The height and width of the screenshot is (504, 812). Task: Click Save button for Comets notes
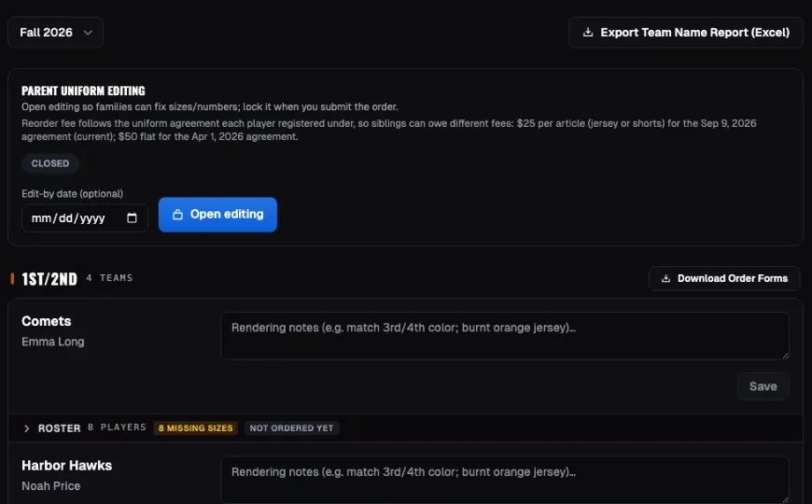coord(763,386)
